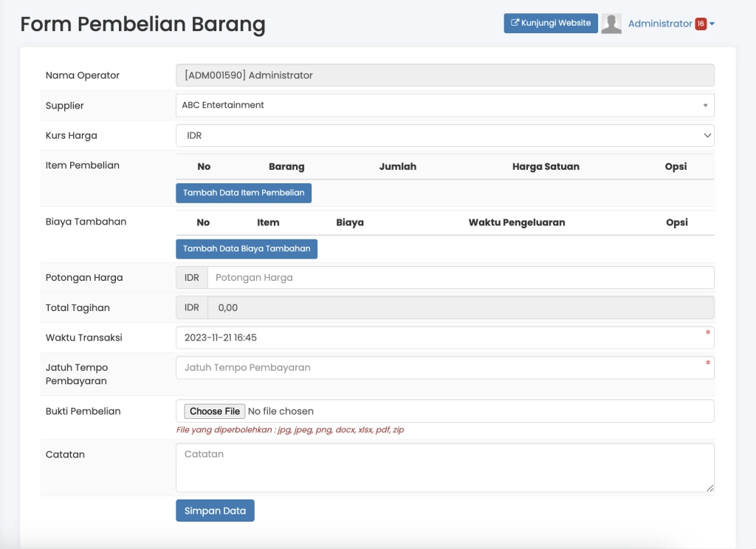
Task: Click the red notification badge showing 16
Action: (700, 24)
